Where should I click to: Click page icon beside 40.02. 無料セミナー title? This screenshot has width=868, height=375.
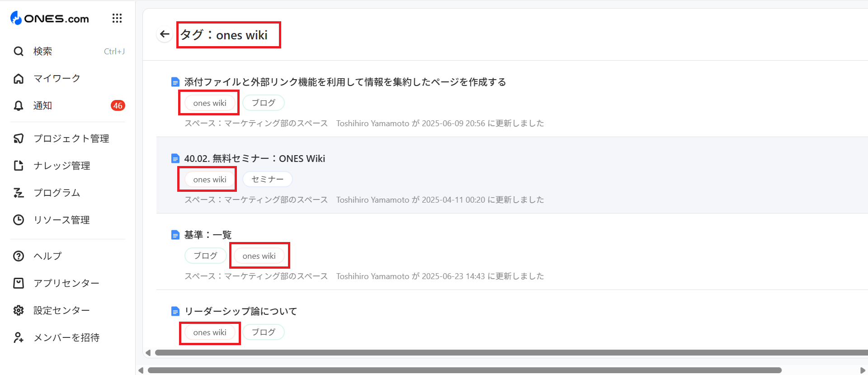coord(175,158)
